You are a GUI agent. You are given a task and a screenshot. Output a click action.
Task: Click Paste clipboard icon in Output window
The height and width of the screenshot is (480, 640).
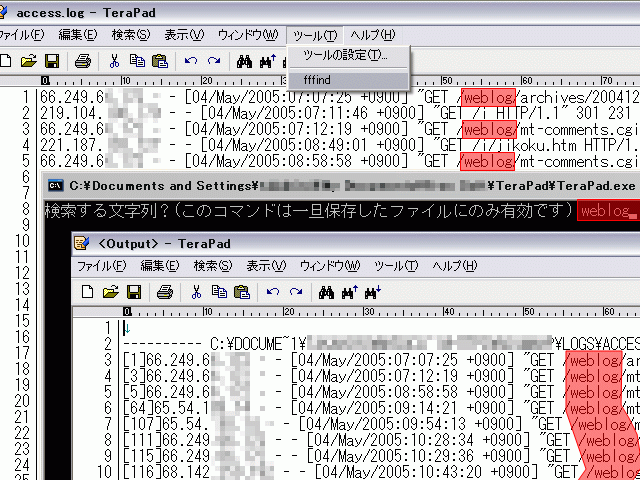point(240,292)
